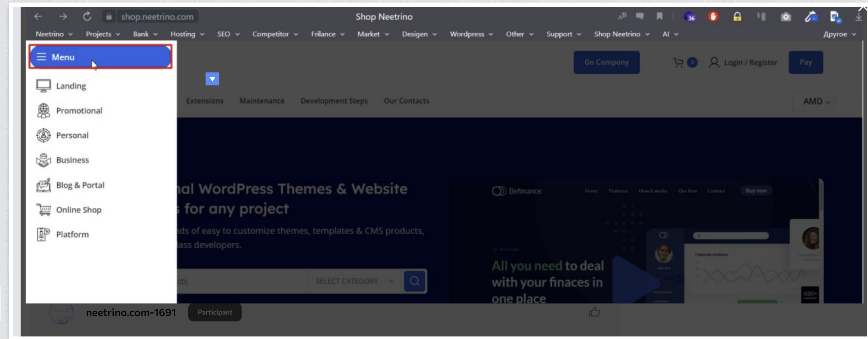The height and width of the screenshot is (339, 868).
Task: Click the downloads arrow icon
Action: (858, 16)
